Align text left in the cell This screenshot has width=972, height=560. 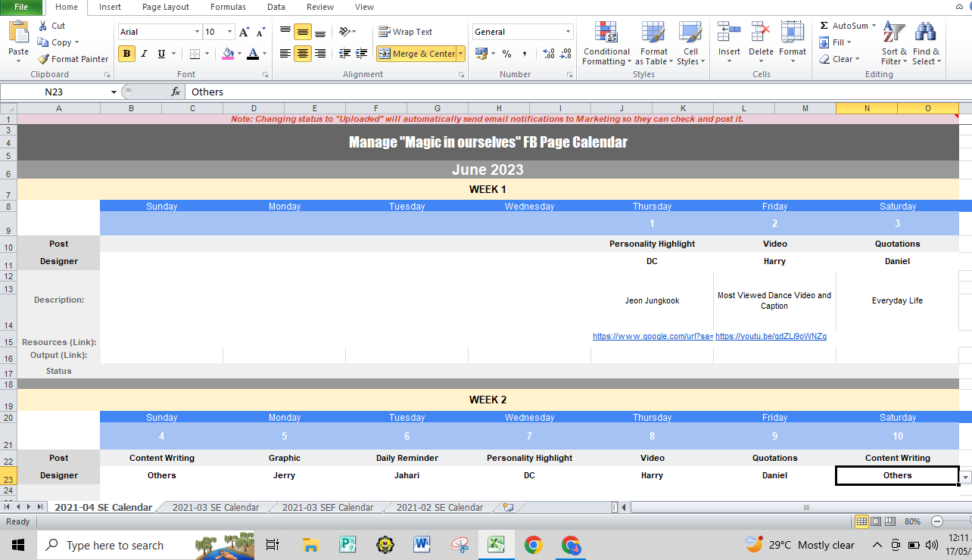(x=285, y=54)
